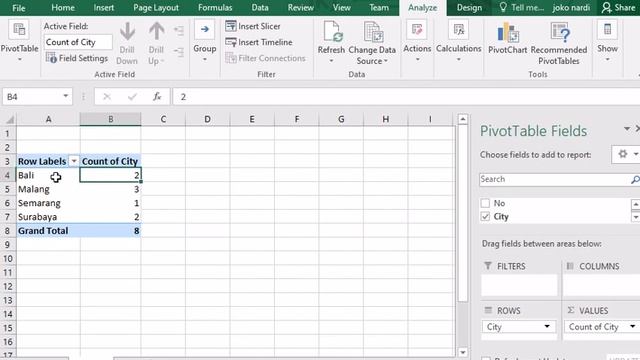
Task: Open Recommended PivotTables
Action: tap(559, 44)
